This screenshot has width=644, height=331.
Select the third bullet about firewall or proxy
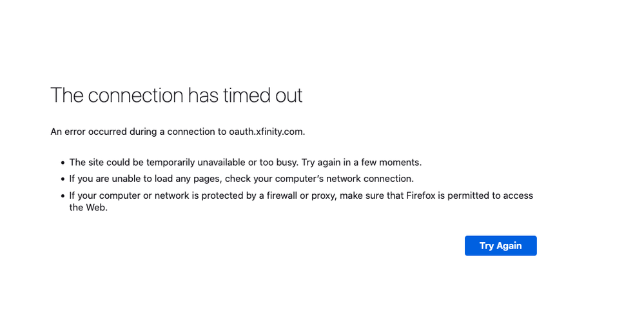(301, 201)
